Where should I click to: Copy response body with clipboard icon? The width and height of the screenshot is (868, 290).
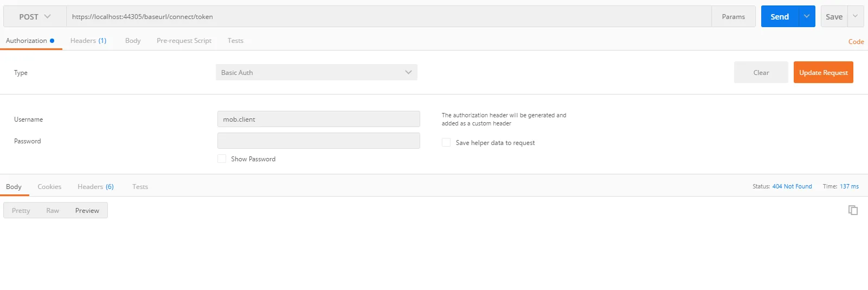(853, 210)
